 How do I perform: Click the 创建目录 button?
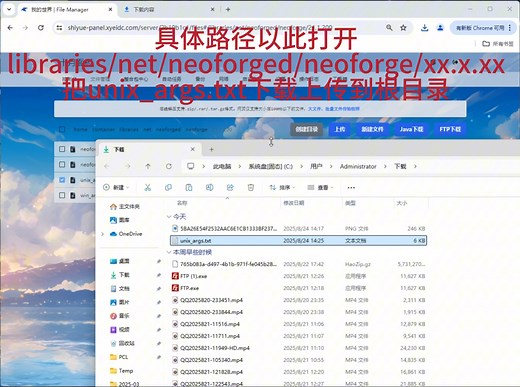306,129
